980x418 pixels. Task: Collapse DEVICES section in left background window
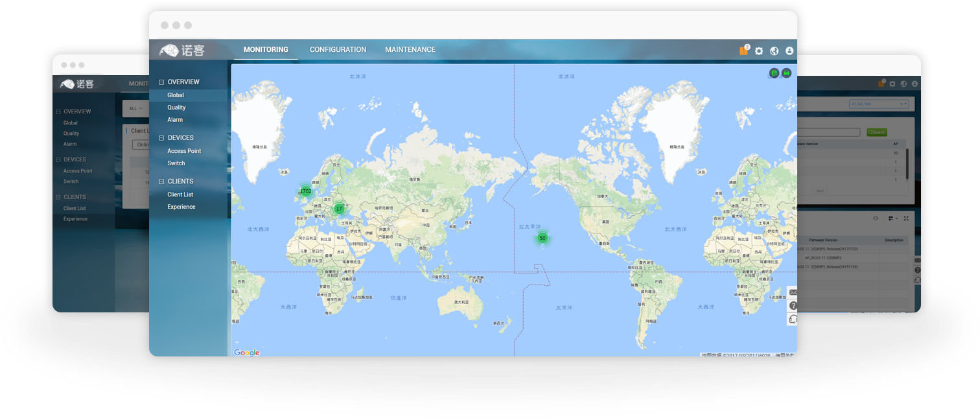(x=58, y=159)
